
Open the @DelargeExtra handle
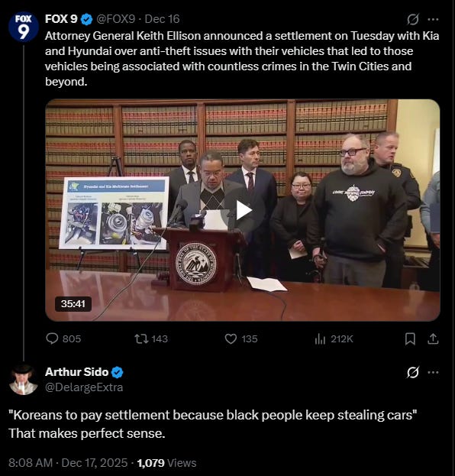pos(84,387)
